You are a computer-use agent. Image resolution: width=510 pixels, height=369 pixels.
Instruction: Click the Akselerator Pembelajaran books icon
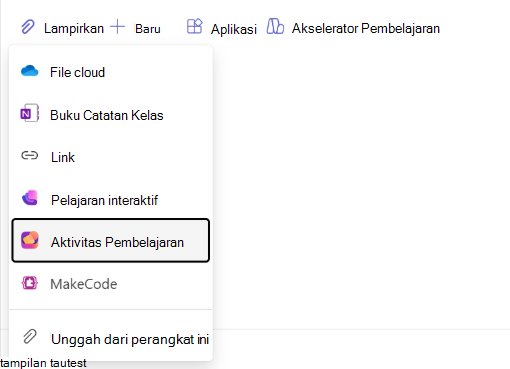point(275,26)
